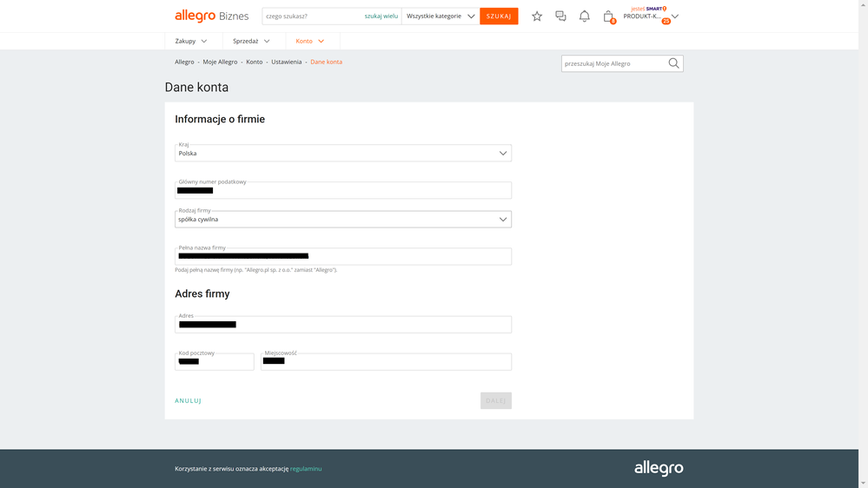Image resolution: width=868 pixels, height=488 pixels.
Task: Open the Wszystkie kategorie dropdown
Action: click(440, 16)
